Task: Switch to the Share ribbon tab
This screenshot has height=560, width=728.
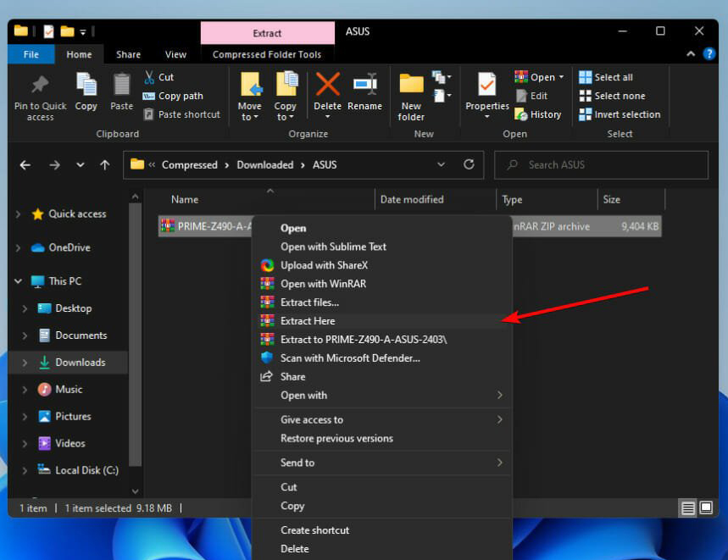Action: pos(128,54)
